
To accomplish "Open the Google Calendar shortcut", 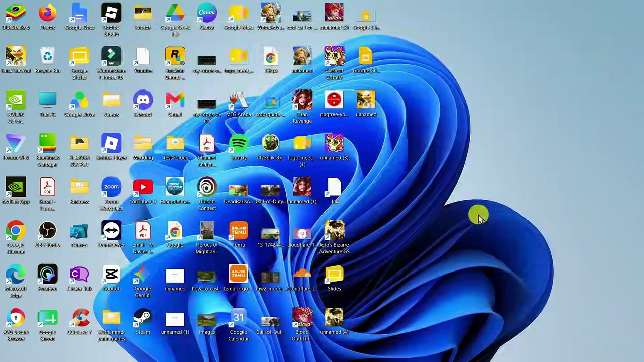I will (x=238, y=318).
